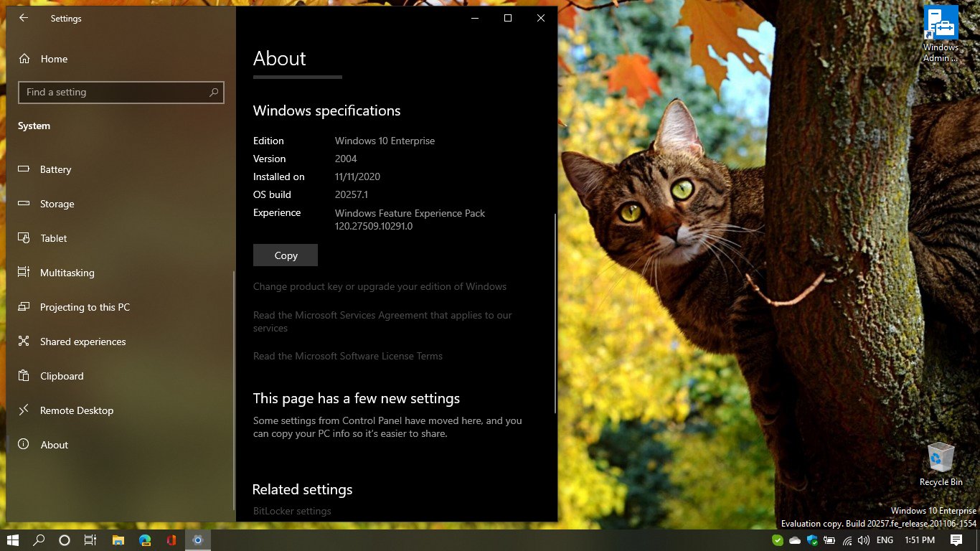
Task: Select the Installed on date 11/11/2020
Action: click(357, 176)
